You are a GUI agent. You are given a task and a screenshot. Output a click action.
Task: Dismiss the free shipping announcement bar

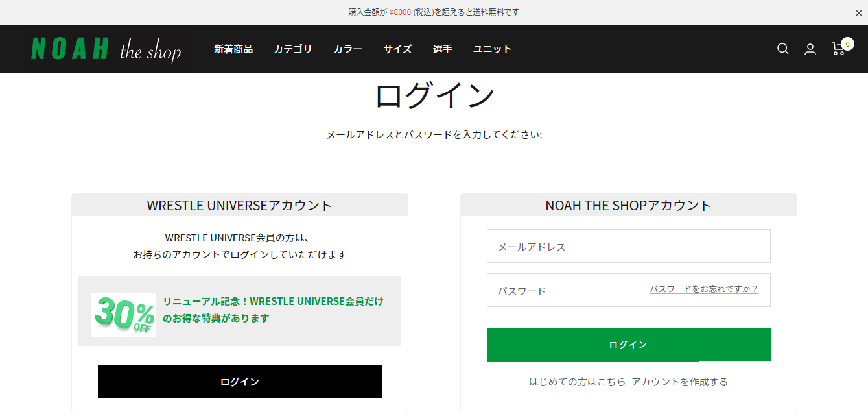click(x=858, y=13)
